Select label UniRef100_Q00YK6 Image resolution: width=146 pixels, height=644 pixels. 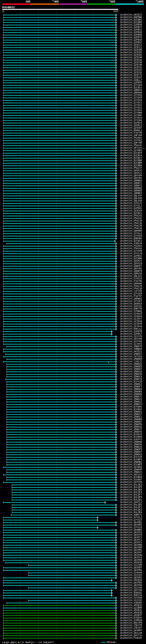(131, 342)
